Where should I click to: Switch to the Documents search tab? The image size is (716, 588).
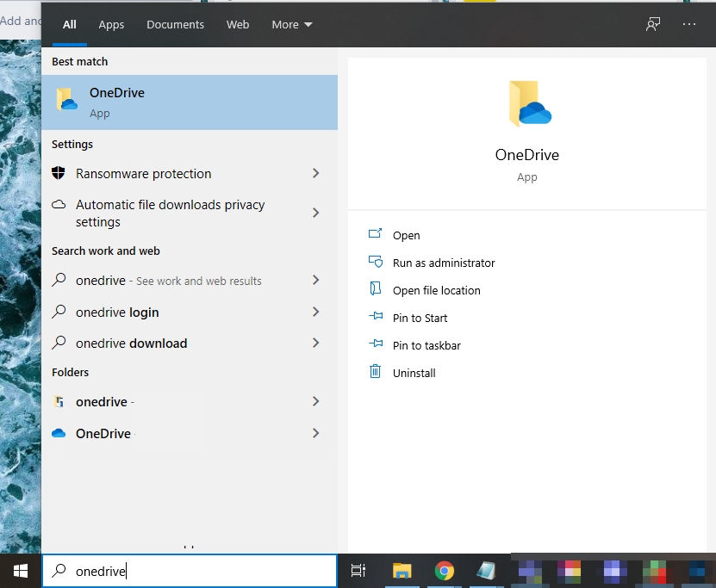point(175,25)
